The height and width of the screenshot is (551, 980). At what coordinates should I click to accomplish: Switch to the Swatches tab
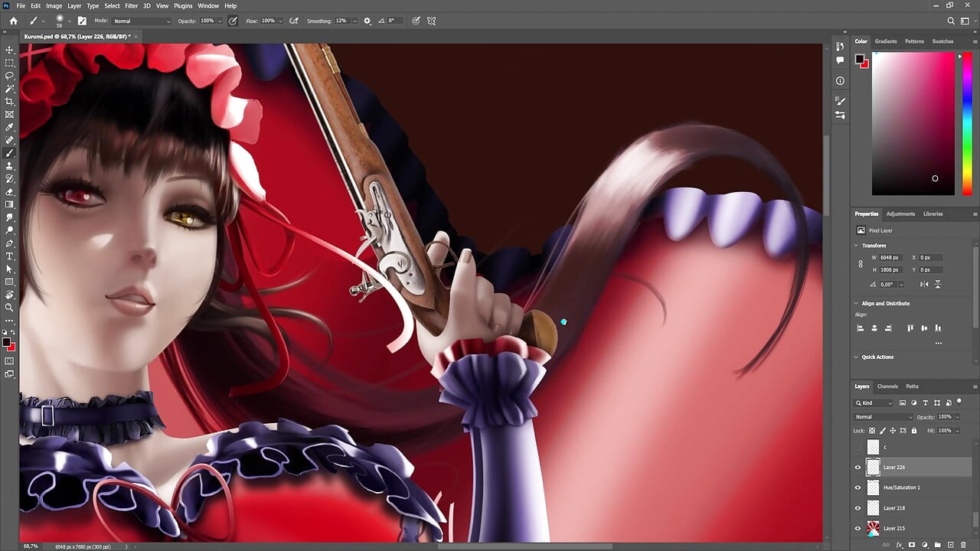942,41
